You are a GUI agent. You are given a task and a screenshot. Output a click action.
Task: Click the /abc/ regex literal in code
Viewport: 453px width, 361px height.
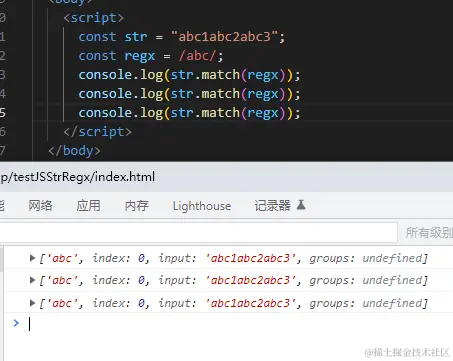coord(197,56)
